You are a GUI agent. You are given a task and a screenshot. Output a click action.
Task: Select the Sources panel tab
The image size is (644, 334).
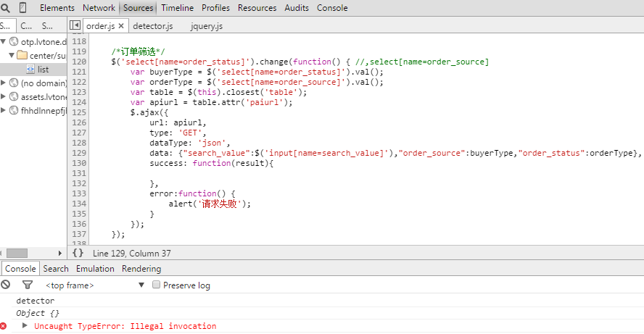[138, 8]
